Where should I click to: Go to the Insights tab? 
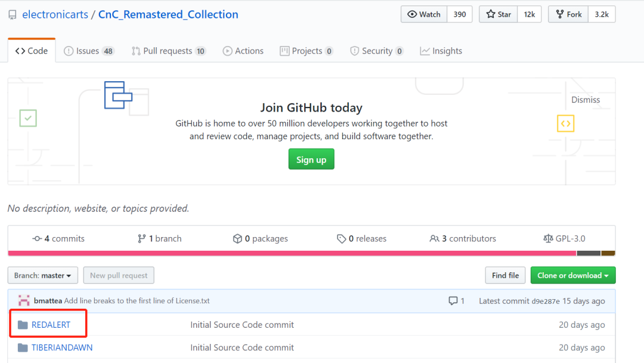pyautogui.click(x=441, y=51)
